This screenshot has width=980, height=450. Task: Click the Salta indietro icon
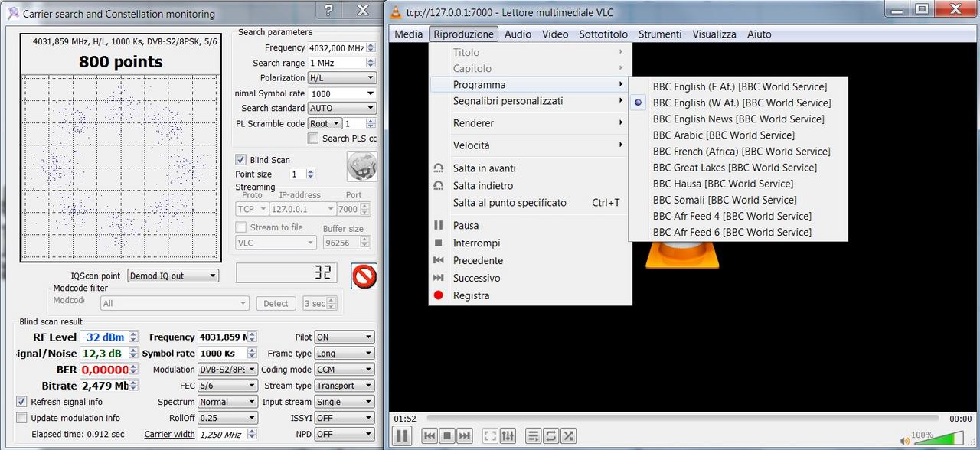(439, 186)
